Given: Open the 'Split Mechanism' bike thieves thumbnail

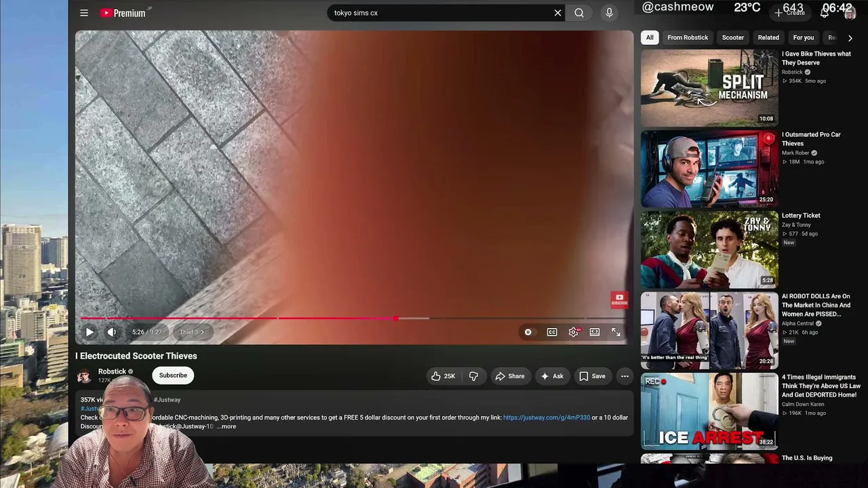Looking at the screenshot, I should click(x=709, y=88).
